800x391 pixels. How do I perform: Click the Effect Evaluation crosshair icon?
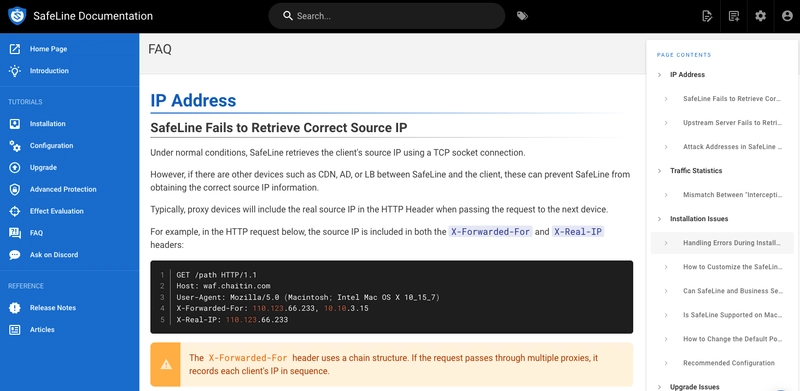point(15,211)
